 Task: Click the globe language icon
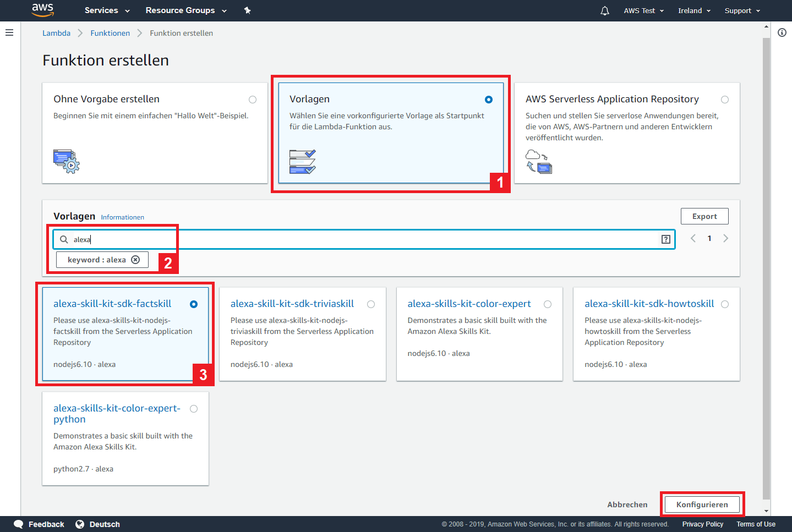click(80, 524)
